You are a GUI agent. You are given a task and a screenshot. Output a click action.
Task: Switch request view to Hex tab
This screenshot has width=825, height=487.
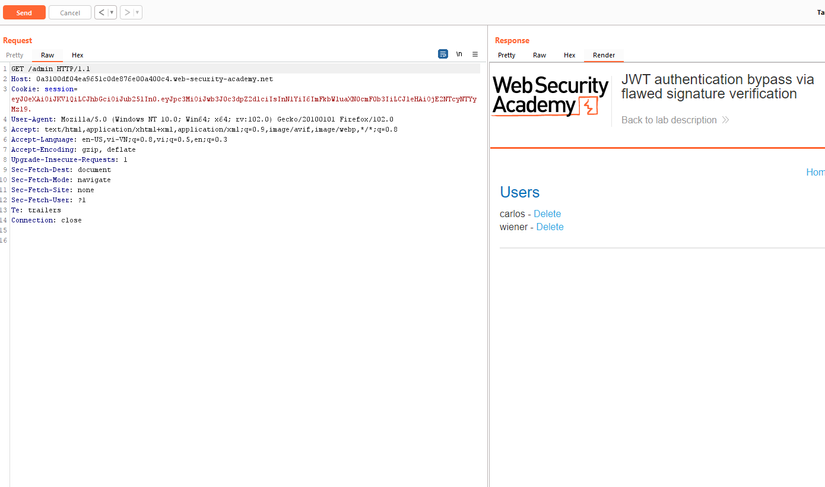coord(77,55)
